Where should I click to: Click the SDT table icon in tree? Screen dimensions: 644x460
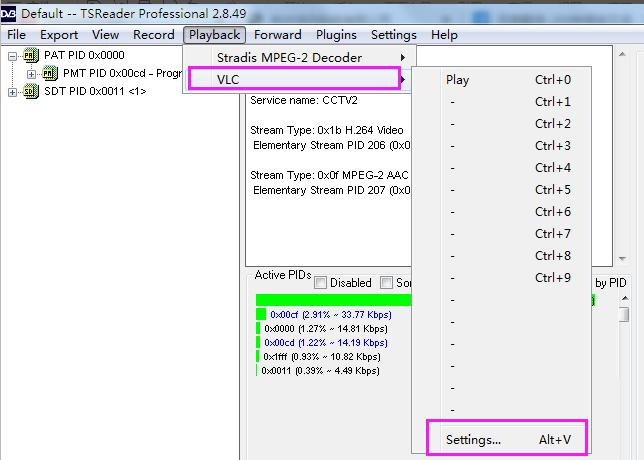[31, 92]
